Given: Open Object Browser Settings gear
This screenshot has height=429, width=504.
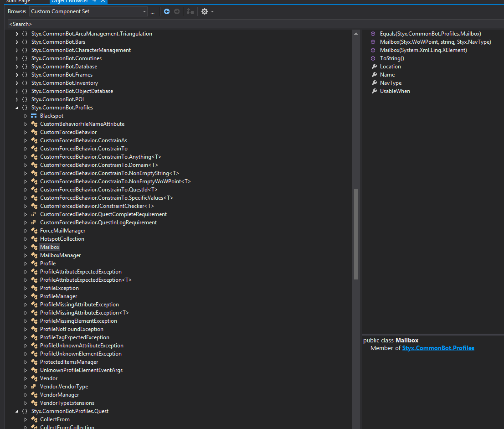Looking at the screenshot, I should click(205, 11).
